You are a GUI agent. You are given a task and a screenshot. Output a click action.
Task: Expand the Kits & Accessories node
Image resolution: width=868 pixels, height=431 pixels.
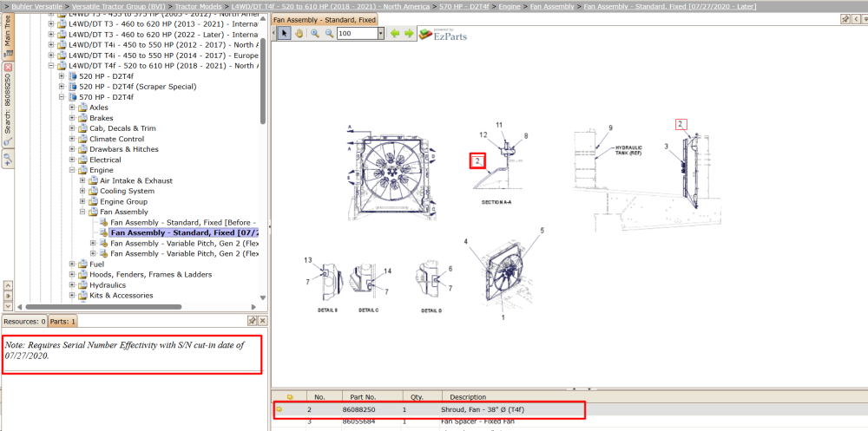[x=72, y=296]
